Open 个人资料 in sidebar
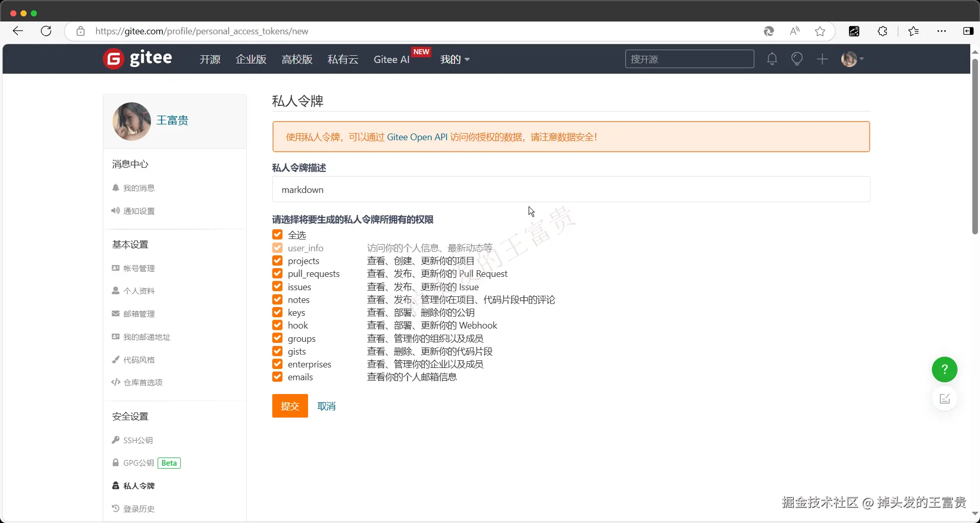The image size is (980, 523). click(134, 291)
